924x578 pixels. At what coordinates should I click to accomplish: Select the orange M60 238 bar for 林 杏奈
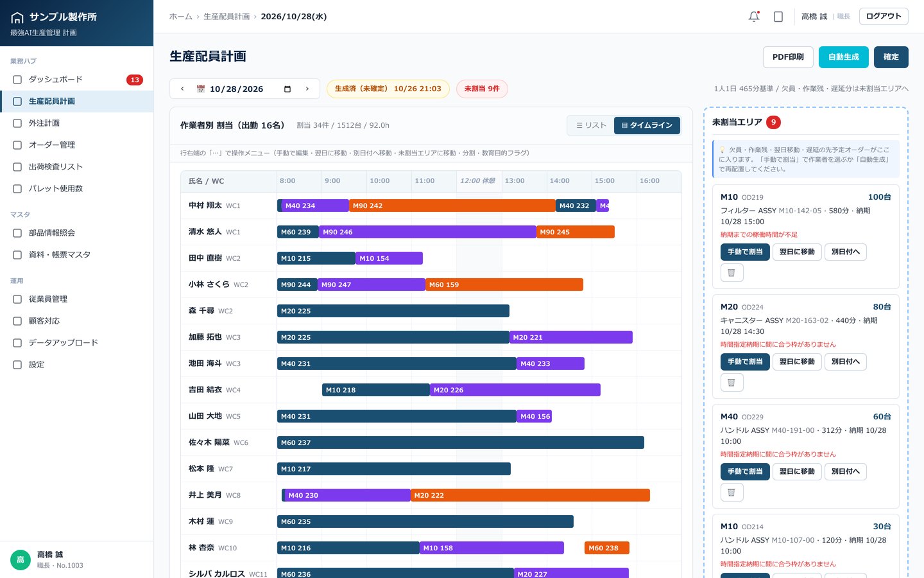607,548
